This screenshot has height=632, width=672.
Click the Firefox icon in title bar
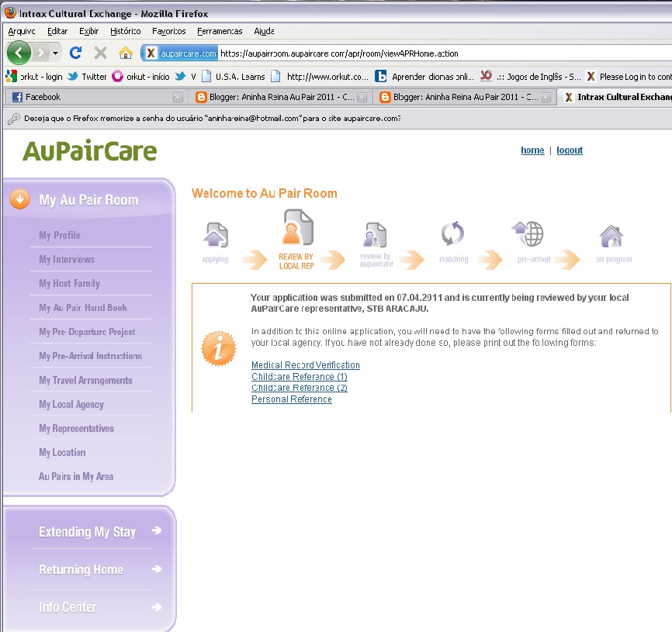click(x=10, y=13)
